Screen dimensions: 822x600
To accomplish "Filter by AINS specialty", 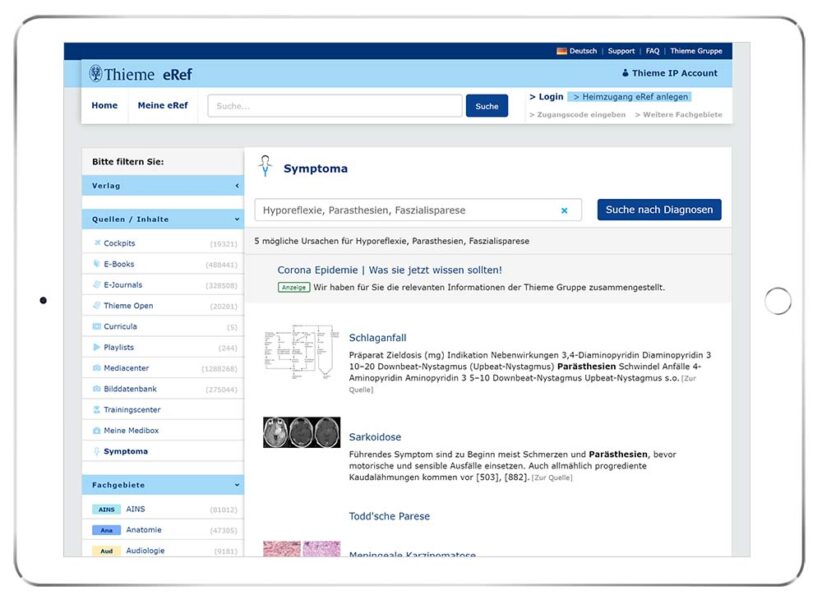I will point(163,509).
